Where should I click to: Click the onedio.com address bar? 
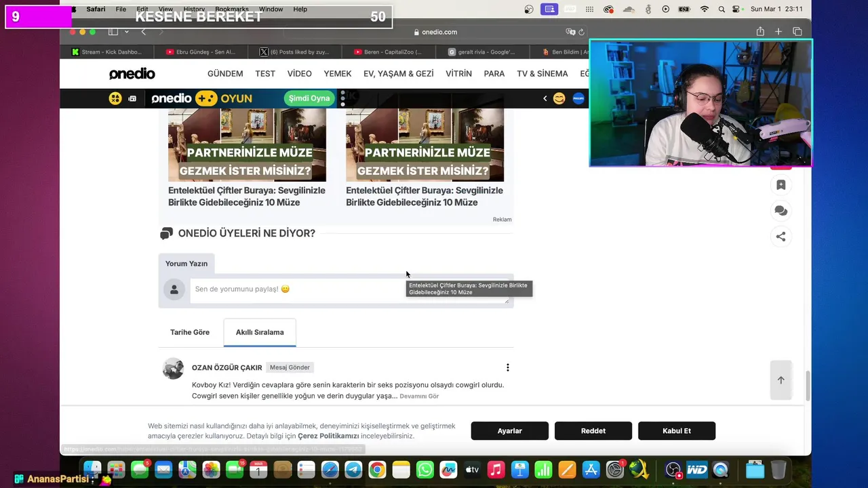point(434,32)
